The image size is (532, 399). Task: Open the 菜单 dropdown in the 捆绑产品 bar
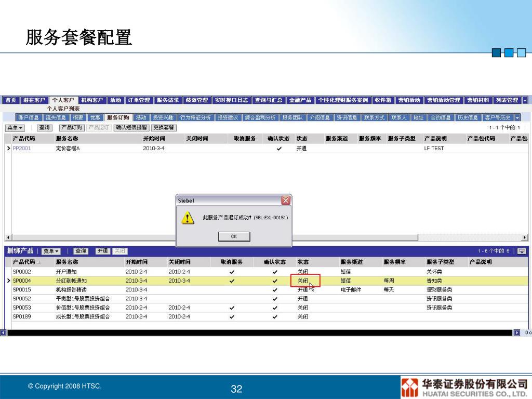coord(51,251)
